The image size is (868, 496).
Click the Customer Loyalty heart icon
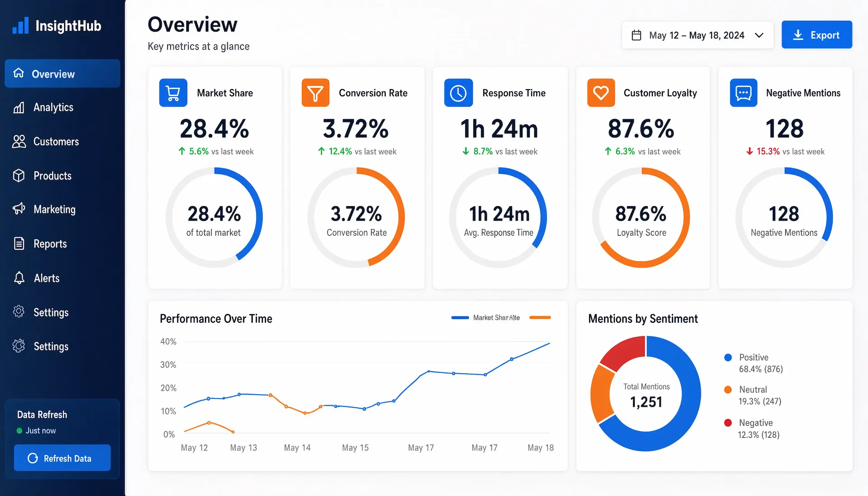[x=601, y=93]
